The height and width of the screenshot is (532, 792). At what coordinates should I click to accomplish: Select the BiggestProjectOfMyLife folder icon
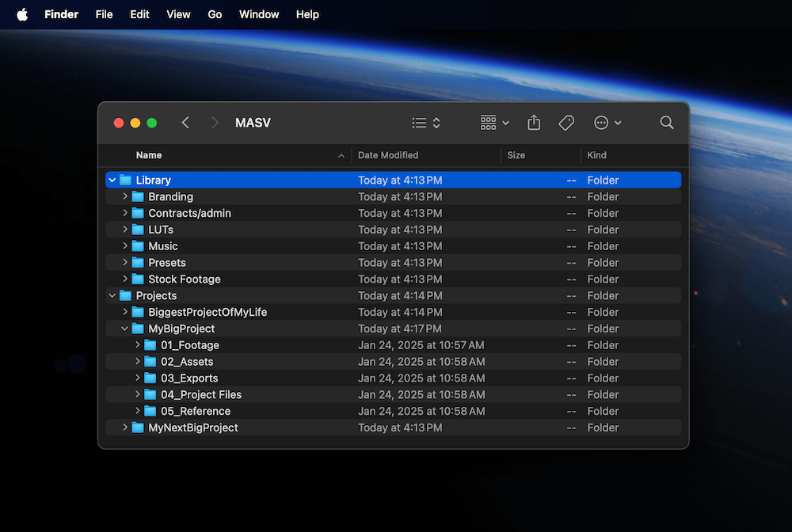(138, 312)
